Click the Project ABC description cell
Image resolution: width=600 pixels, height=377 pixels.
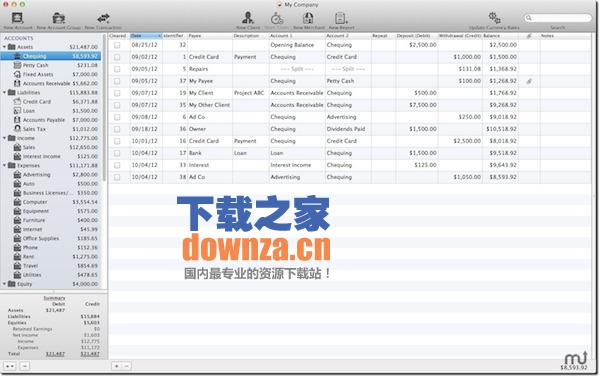[x=251, y=93]
